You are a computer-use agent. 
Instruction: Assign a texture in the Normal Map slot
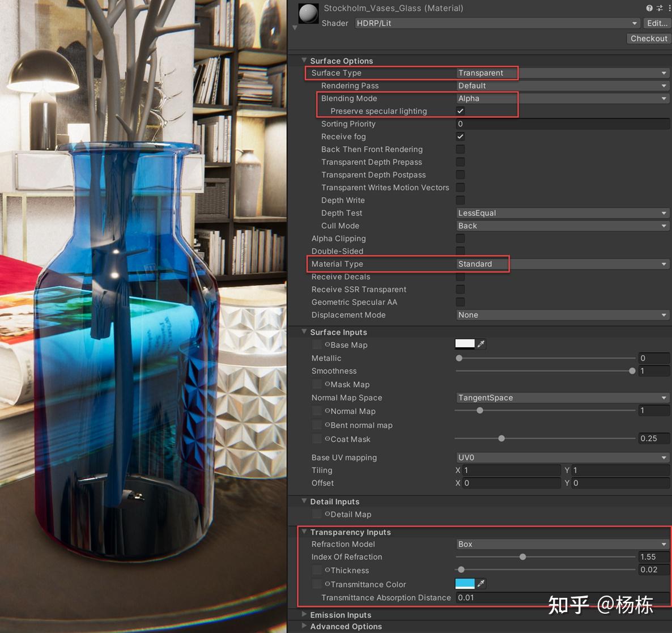tap(317, 411)
